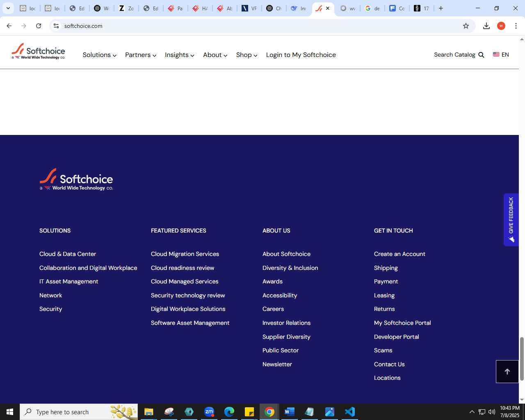Image resolution: width=525 pixels, height=420 pixels.
Task: Click the back-to-top arrow button
Action: [x=507, y=372]
